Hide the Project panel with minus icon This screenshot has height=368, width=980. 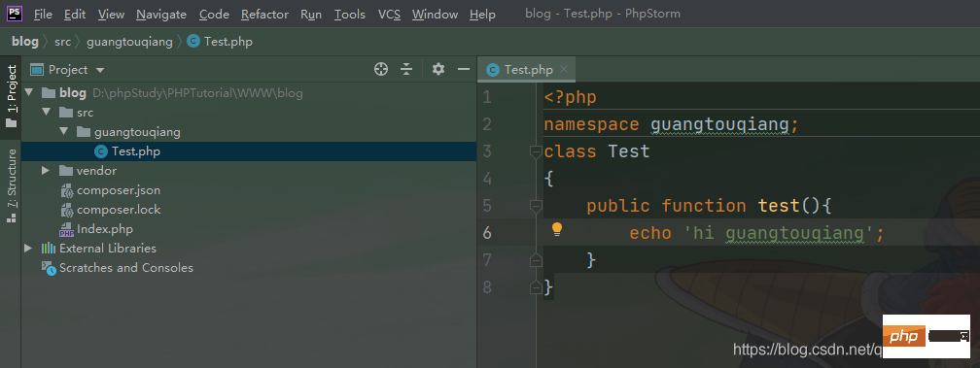464,69
